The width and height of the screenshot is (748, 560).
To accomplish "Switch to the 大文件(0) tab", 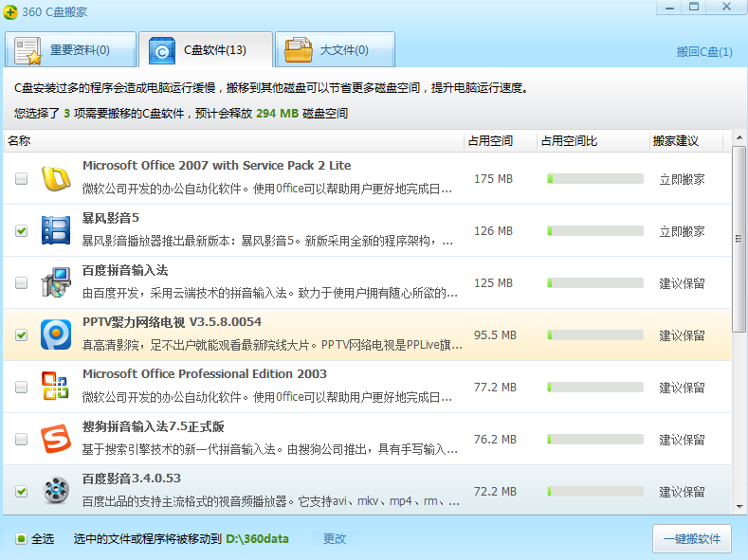I will pos(335,49).
